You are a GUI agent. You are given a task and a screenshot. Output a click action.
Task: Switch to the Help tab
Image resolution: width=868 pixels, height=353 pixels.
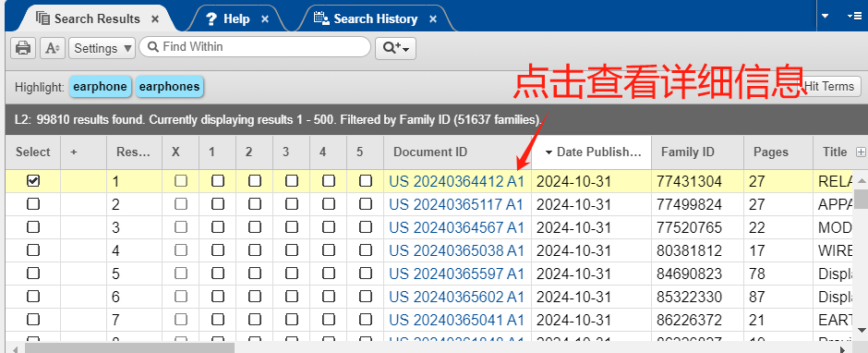236,18
